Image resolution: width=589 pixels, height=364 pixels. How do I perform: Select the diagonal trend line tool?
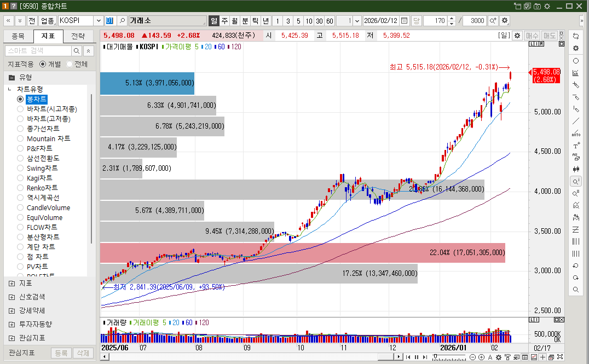(575, 122)
